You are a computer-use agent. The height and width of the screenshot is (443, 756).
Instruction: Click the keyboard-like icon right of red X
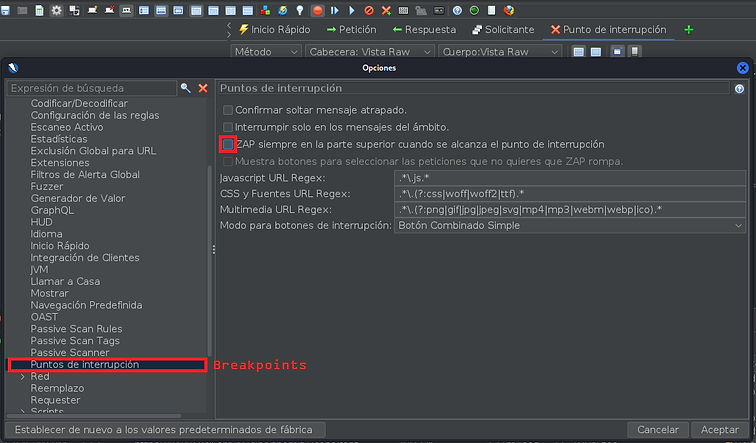(403, 10)
